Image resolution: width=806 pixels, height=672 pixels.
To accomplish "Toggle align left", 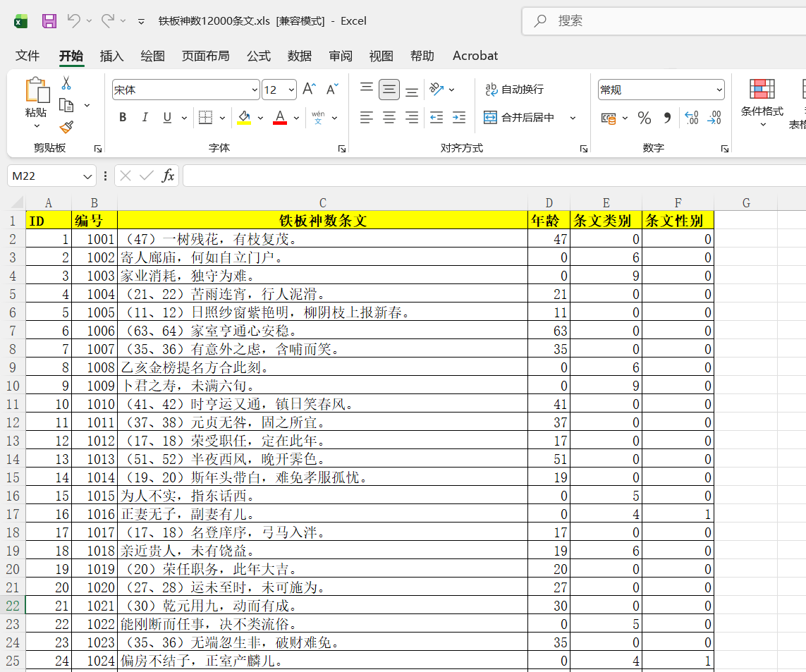I will point(367,118).
